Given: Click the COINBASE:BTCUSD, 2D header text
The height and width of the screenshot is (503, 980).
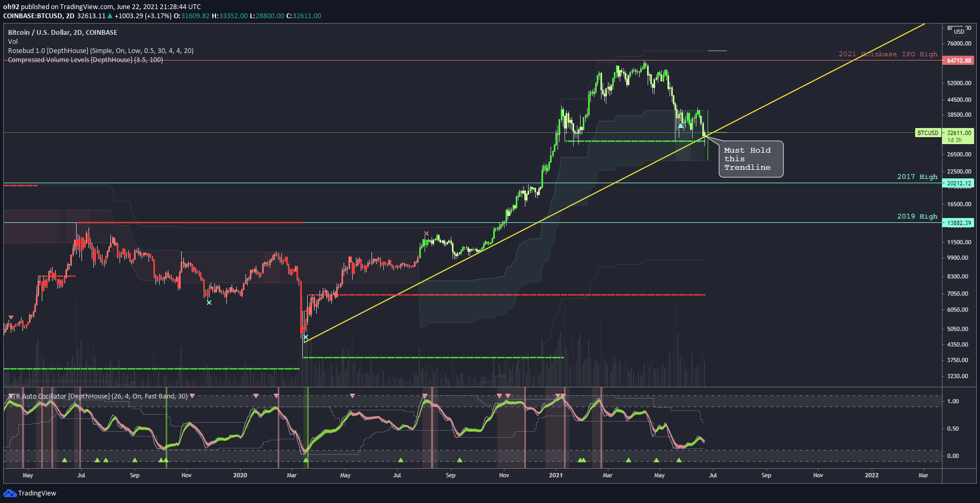Looking at the screenshot, I should (x=39, y=16).
